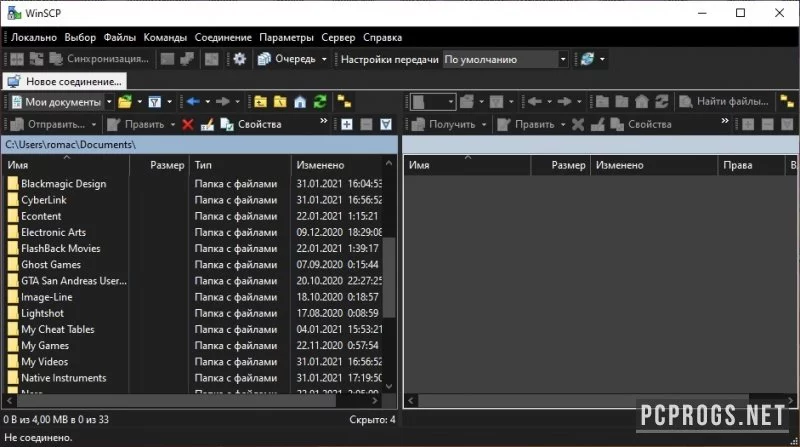This screenshot has height=447, width=800.
Task: Click the synchronize browsing icon
Action: pyautogui.click(x=212, y=59)
